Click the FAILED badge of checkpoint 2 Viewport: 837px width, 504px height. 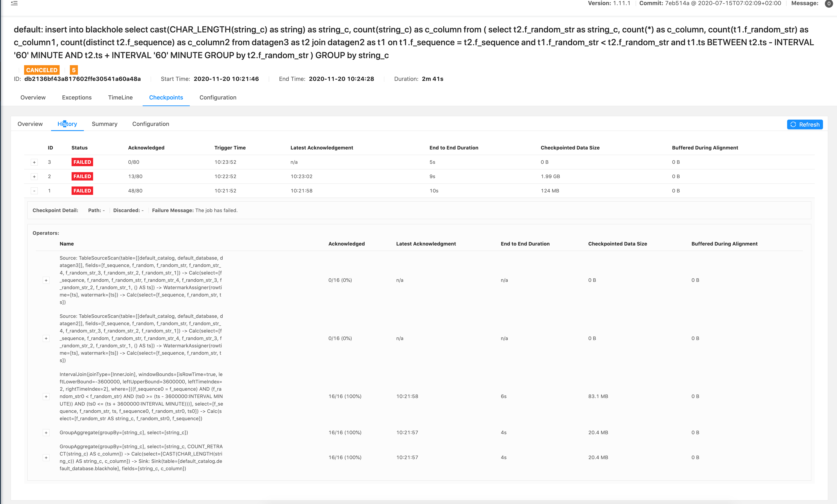coord(82,176)
